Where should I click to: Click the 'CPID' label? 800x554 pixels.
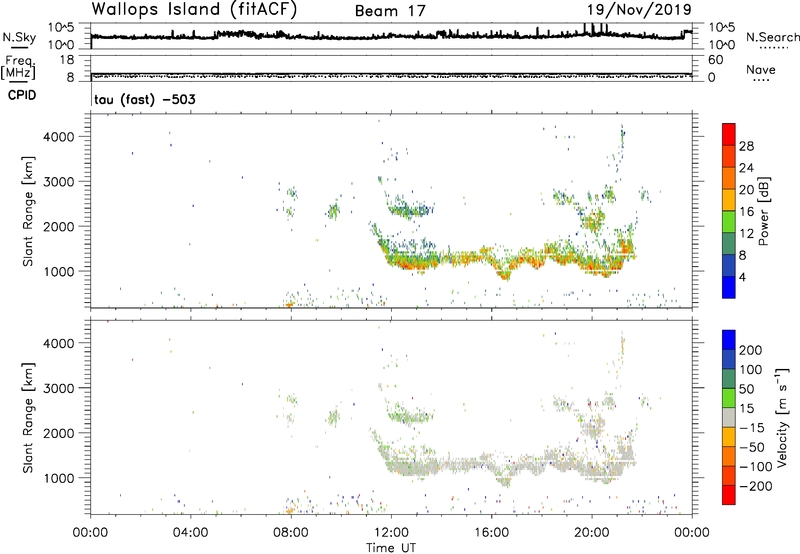click(x=22, y=95)
